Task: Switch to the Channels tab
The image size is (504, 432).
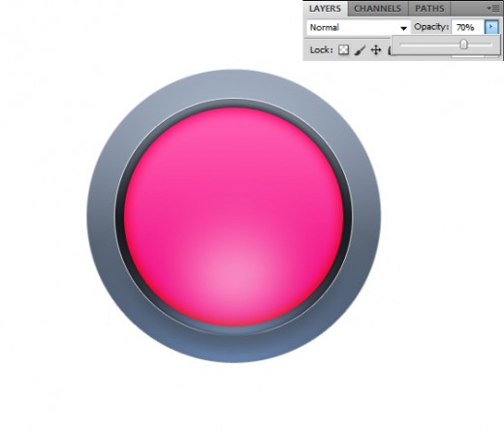Action: (378, 9)
